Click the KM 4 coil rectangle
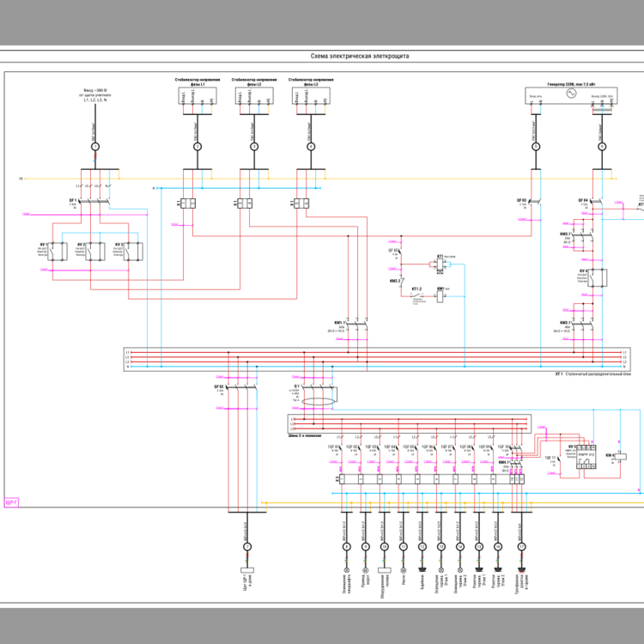This screenshot has width=644, height=644. tap(620, 456)
